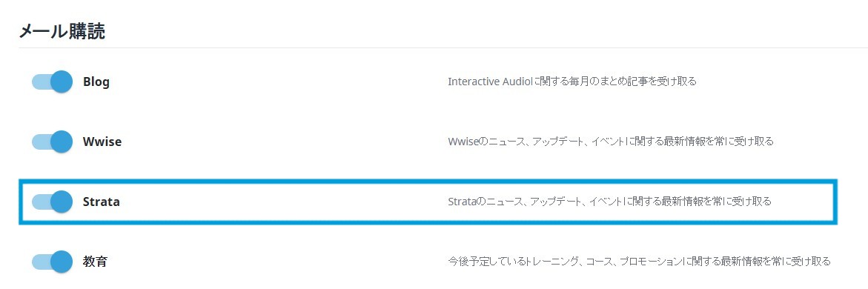Image resolution: width=868 pixels, height=289 pixels.
Task: Click the 教育 training and courses description
Action: (x=640, y=261)
